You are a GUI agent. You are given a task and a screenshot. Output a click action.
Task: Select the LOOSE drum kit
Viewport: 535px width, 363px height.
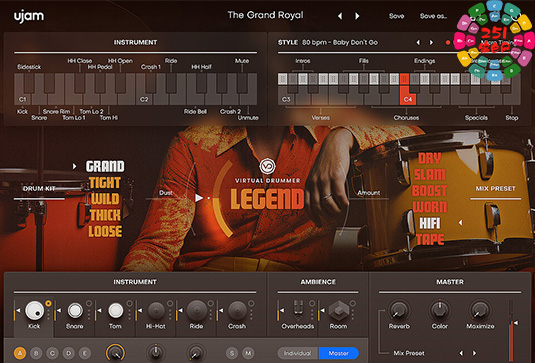click(x=105, y=232)
